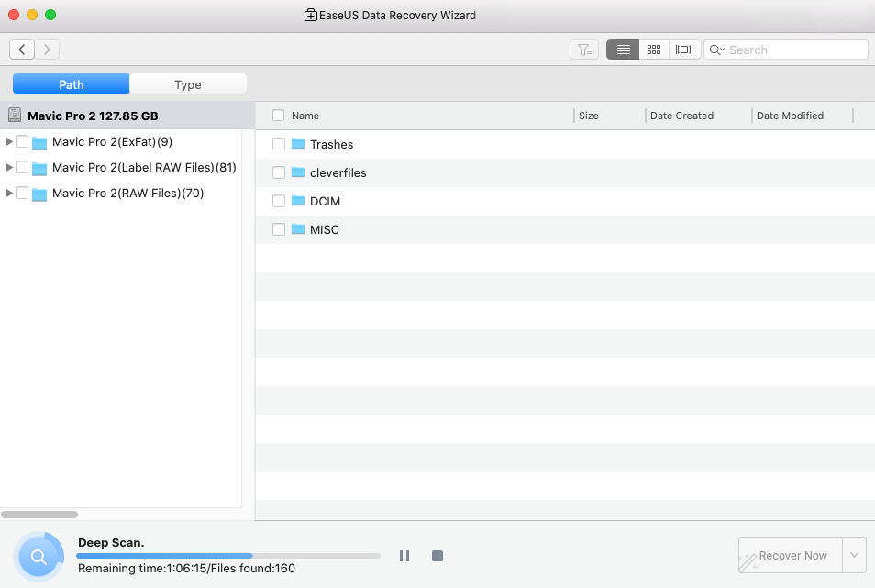Select the Trashes folder name
The width and height of the screenshot is (875, 588).
click(331, 145)
